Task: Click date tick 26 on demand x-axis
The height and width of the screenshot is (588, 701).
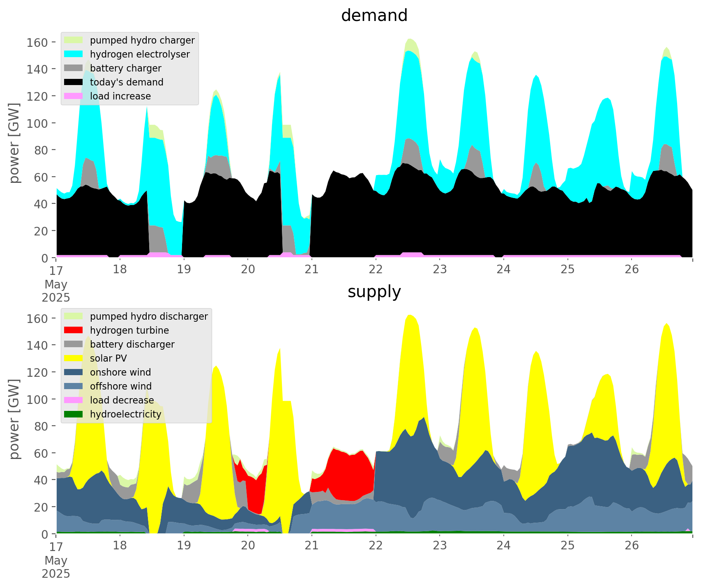Action: click(632, 270)
